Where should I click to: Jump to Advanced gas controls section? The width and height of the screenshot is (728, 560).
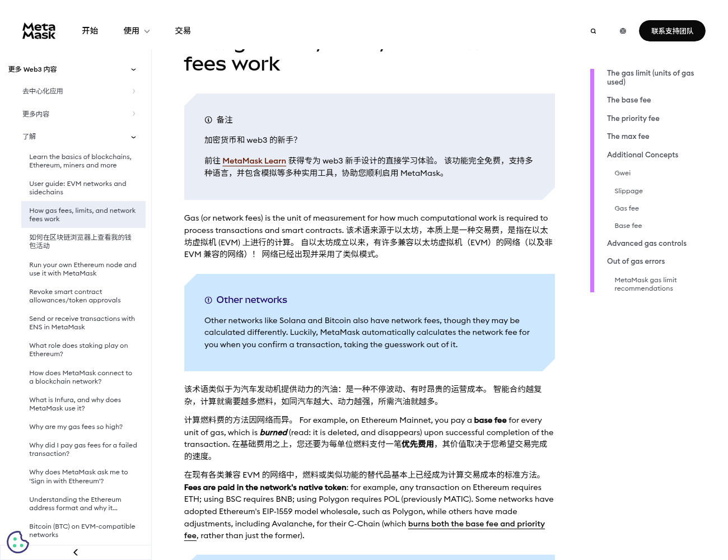click(x=647, y=244)
